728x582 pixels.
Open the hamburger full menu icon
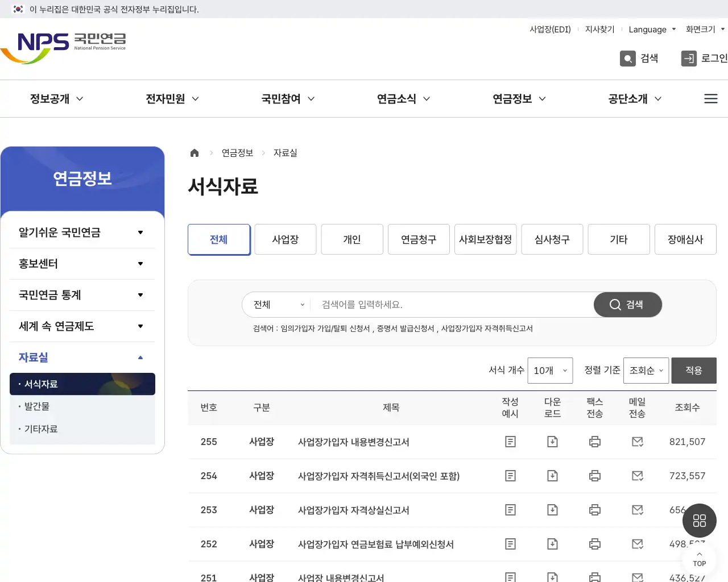point(711,99)
